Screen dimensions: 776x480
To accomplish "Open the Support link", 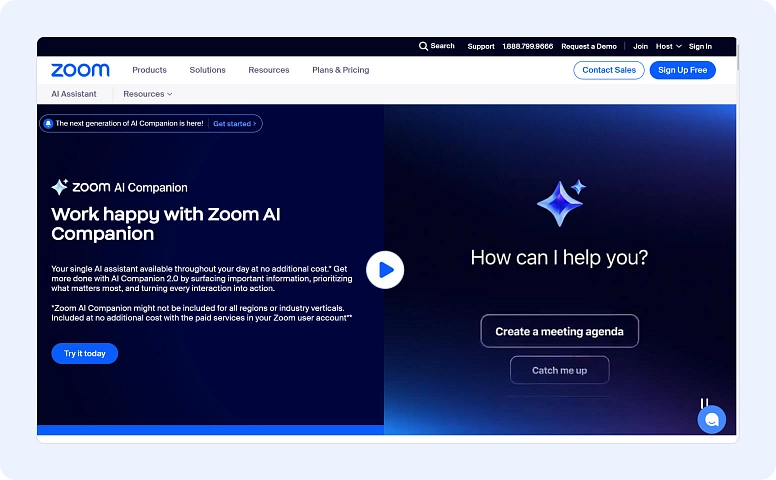I will pos(481,47).
